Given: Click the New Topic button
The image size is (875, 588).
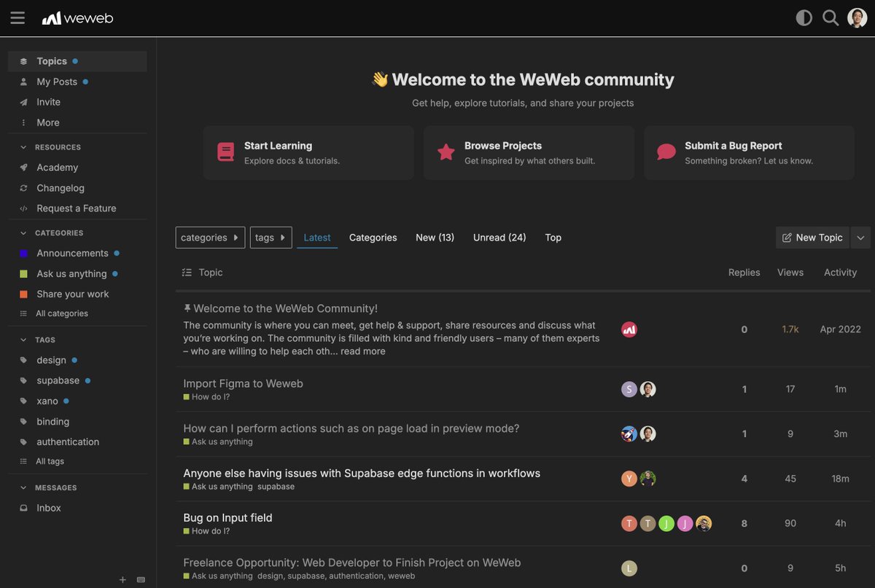Looking at the screenshot, I should click(x=812, y=238).
